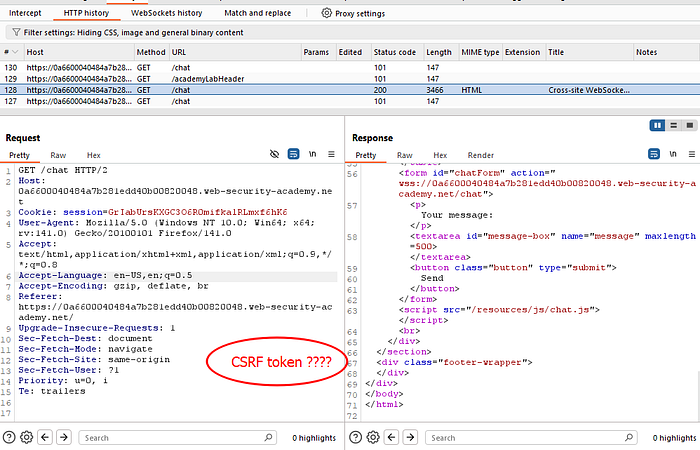Toggle Request message wrap icon
This screenshot has width=700, height=450.
coord(293,154)
